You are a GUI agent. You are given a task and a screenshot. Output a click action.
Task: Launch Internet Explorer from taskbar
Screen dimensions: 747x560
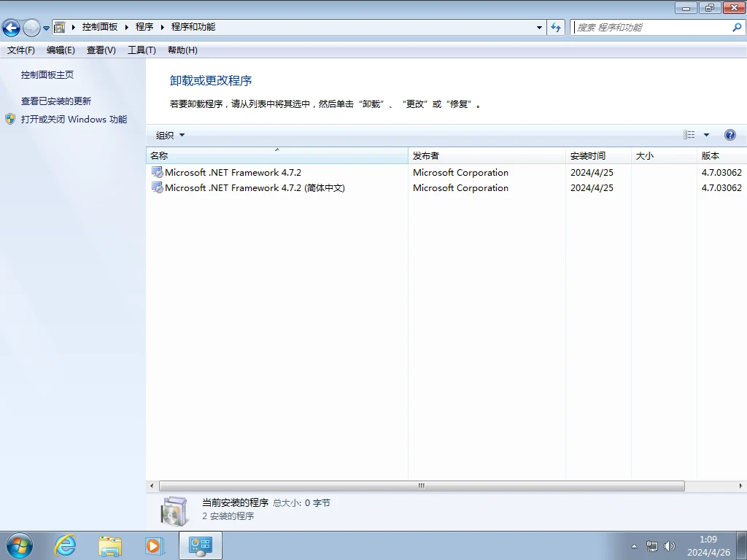65,545
